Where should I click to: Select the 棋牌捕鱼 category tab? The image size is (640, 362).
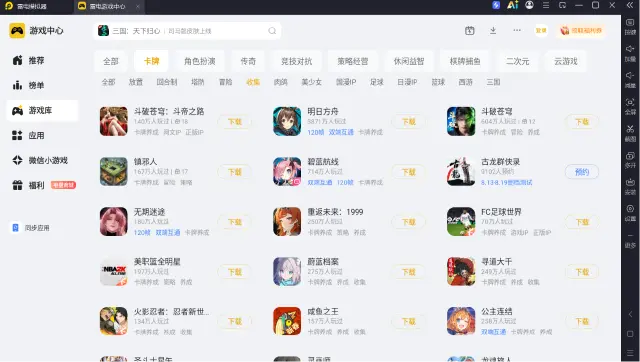[465, 61]
